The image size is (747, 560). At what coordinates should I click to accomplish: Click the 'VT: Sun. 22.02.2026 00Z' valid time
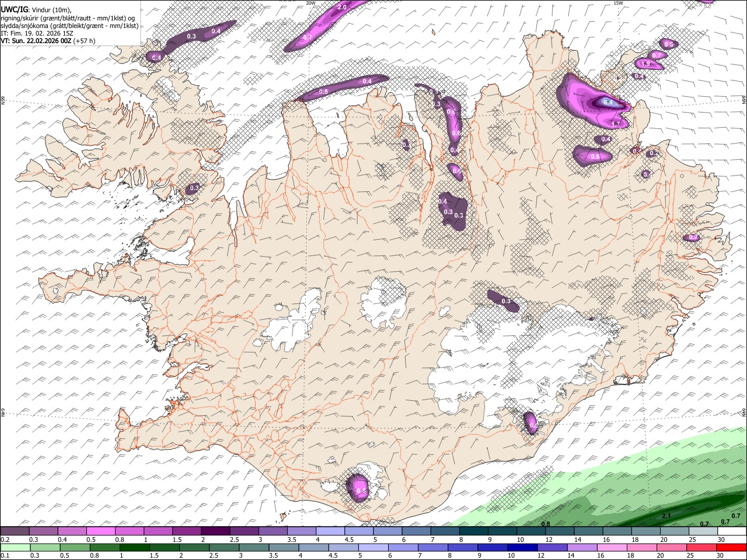36,41
